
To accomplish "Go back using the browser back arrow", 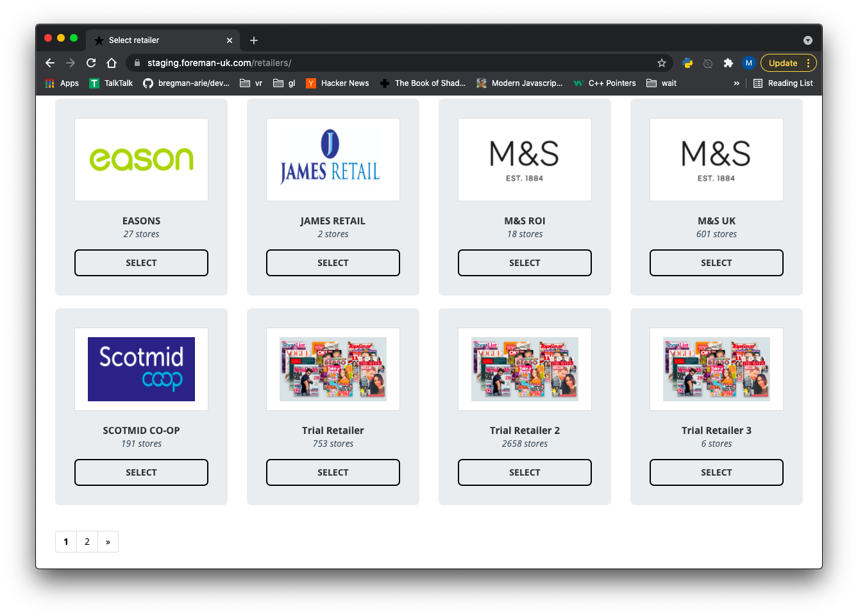I will (x=50, y=63).
